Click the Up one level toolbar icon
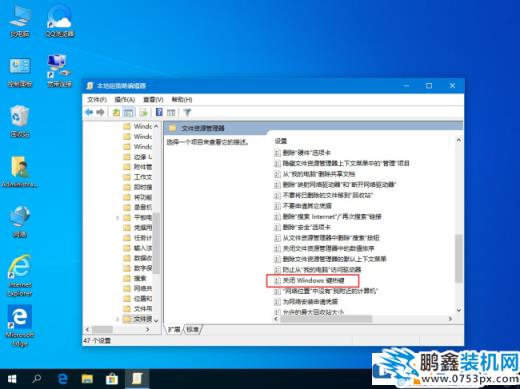This screenshot has height=389, width=520. click(x=116, y=112)
